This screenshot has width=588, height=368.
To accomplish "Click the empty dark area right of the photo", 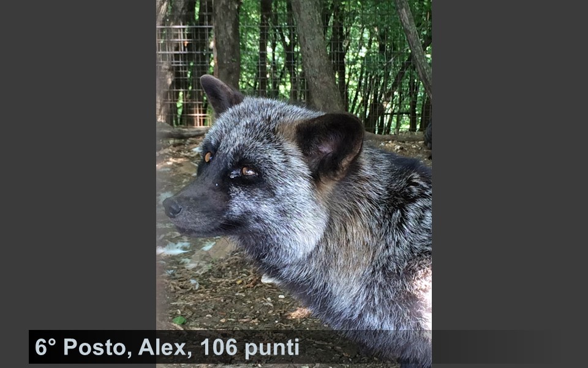I will point(510,165).
